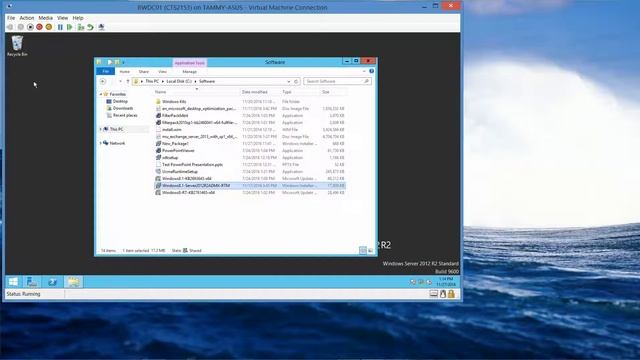Expand the This PC tree node arrow
Image resolution: width=640 pixels, height=360 pixels.
point(101,129)
